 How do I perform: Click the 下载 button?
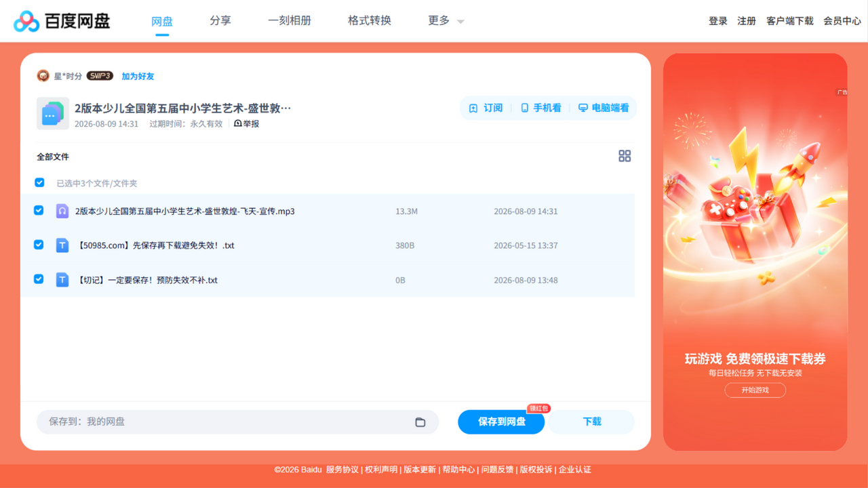592,422
